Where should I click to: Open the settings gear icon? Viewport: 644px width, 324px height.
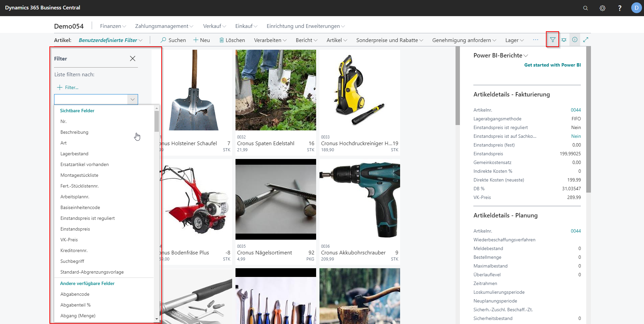[x=603, y=8]
